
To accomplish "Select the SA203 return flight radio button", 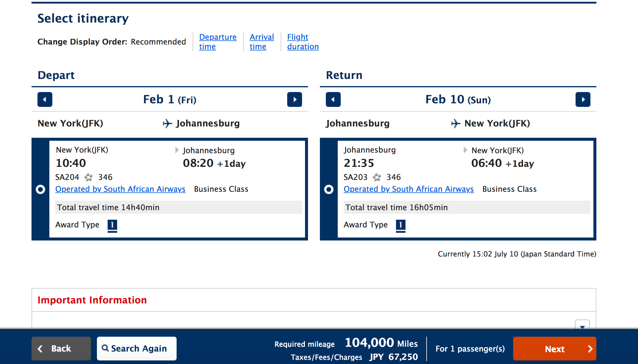I will point(329,189).
